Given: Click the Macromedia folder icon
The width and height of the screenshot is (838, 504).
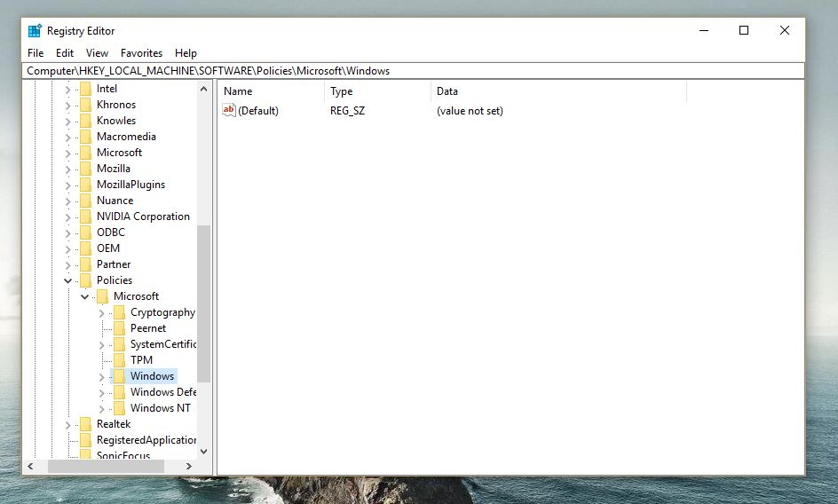Looking at the screenshot, I should (x=85, y=137).
